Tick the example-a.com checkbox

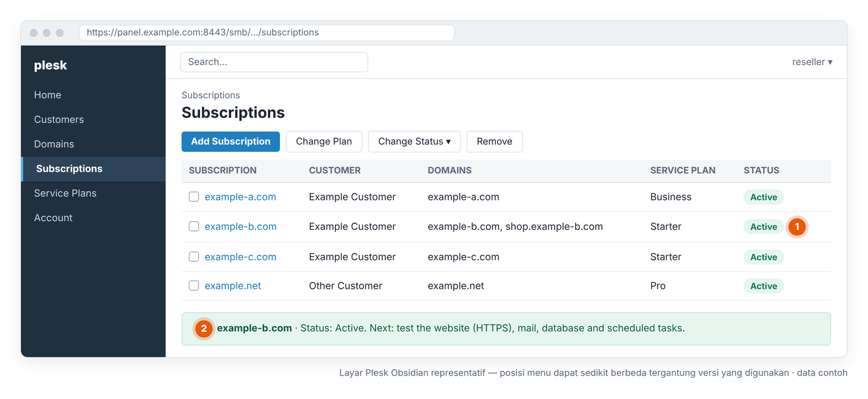pos(194,197)
